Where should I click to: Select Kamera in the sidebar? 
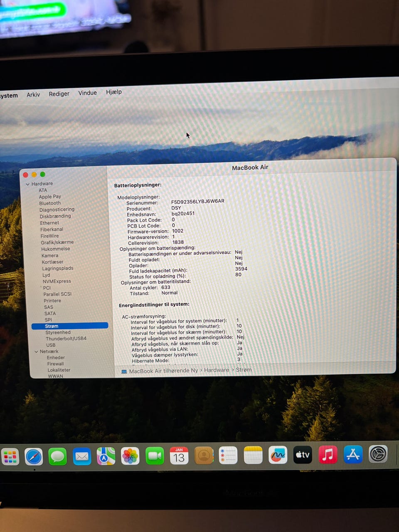(50, 256)
